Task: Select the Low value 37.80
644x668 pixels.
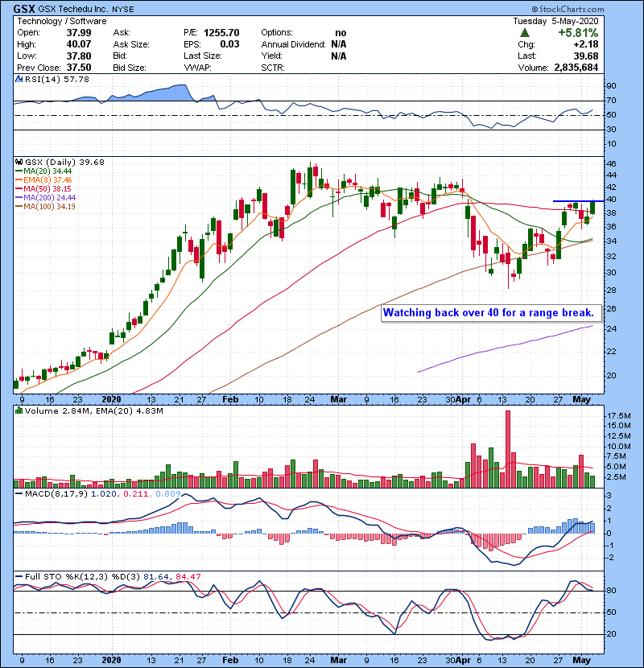Action: [79, 56]
